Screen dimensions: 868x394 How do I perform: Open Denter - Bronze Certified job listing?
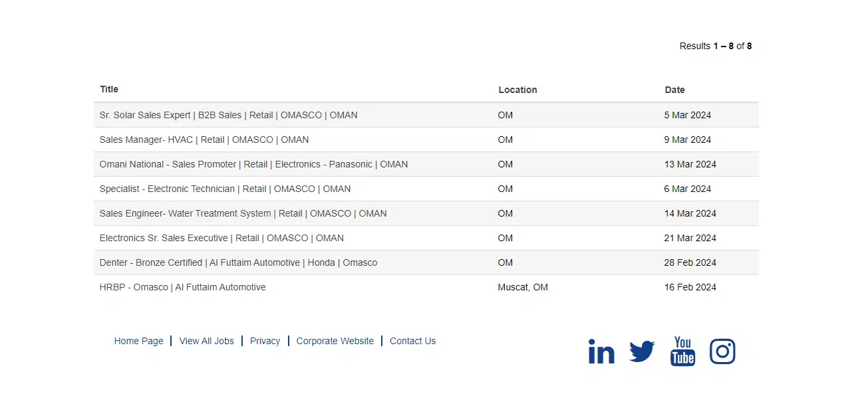238,262
